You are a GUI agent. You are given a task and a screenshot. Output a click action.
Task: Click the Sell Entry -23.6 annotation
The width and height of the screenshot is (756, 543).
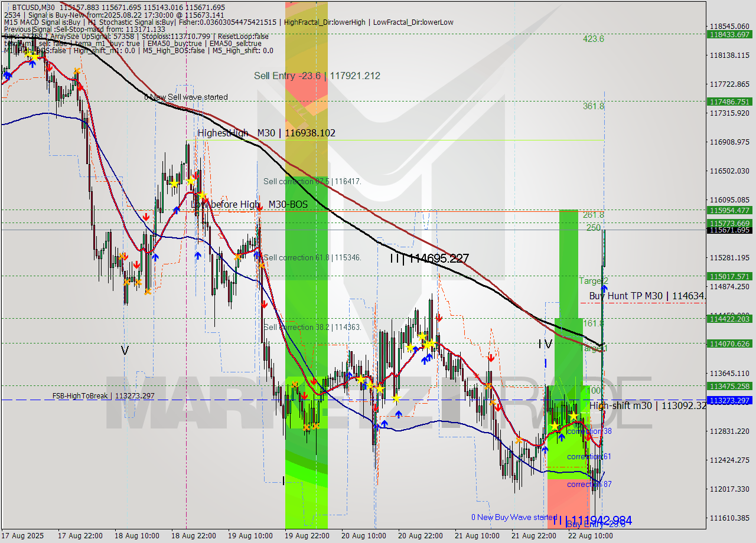317,76
